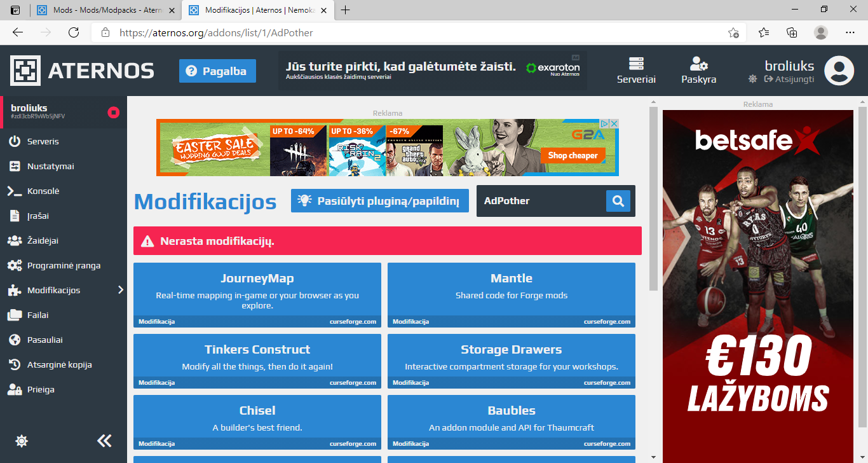Click the exaroton banner advertisement

[433, 70]
